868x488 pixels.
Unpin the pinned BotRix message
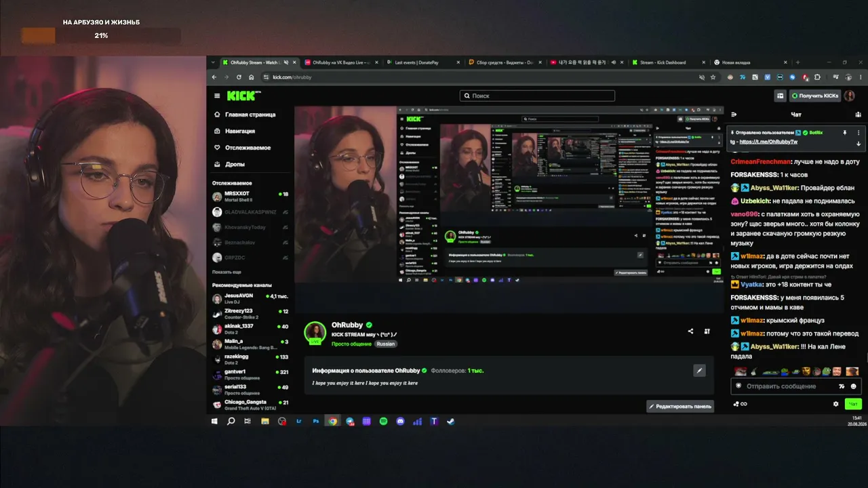(845, 133)
